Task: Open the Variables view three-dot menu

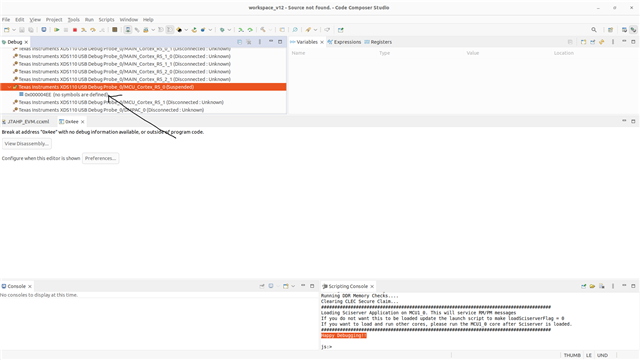Action: pyautogui.click(x=613, y=42)
